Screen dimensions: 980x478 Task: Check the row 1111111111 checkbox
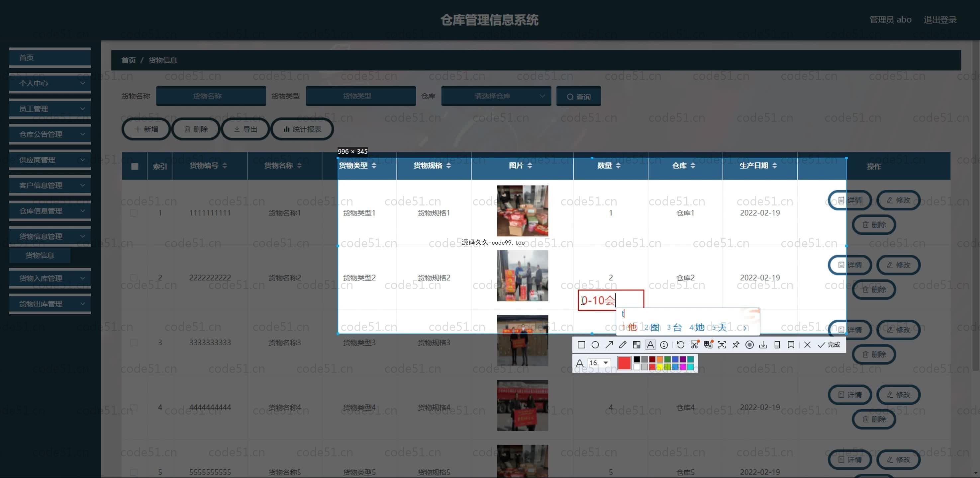pyautogui.click(x=134, y=213)
